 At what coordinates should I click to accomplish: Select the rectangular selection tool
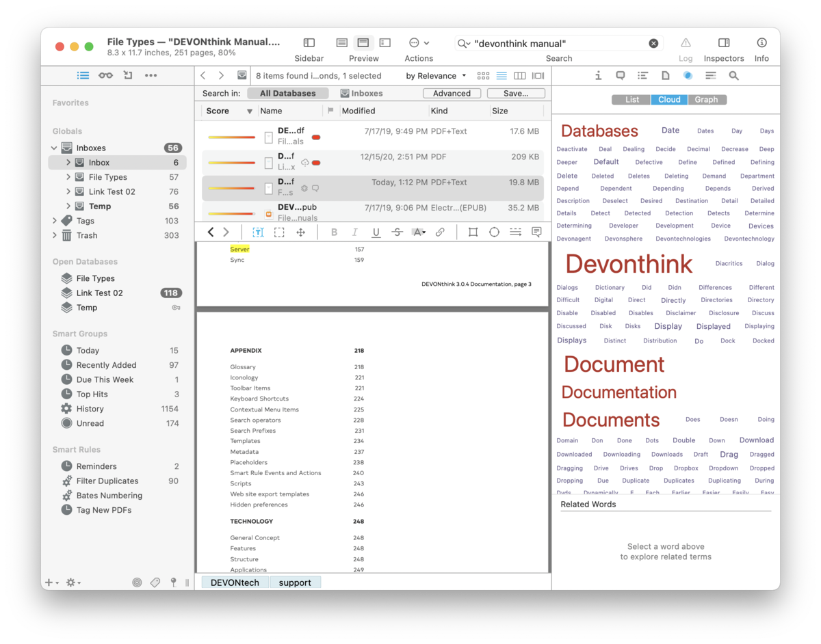click(279, 232)
